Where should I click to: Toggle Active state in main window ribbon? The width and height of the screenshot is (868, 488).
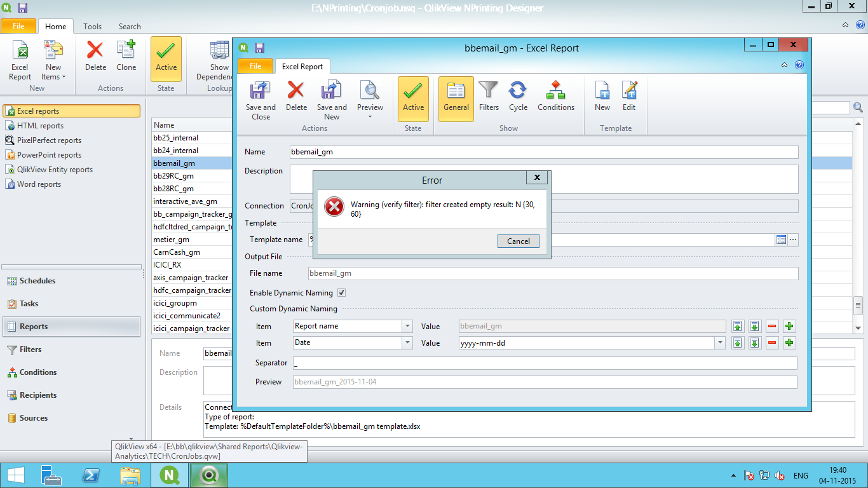[166, 58]
